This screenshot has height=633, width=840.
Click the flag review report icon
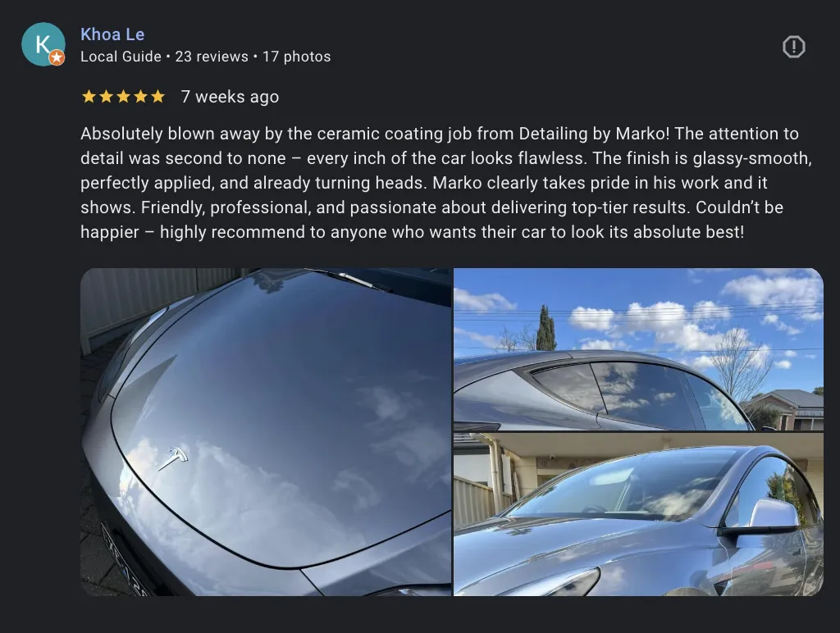tap(793, 47)
